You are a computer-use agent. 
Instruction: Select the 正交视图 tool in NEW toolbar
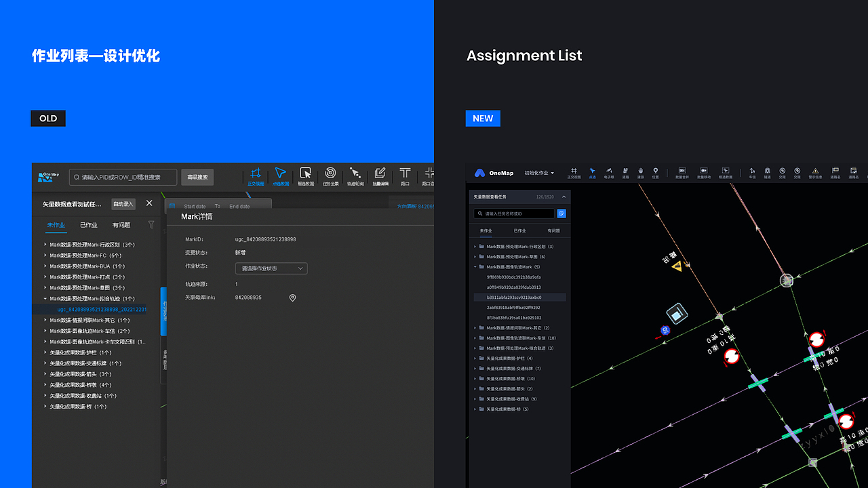(574, 173)
